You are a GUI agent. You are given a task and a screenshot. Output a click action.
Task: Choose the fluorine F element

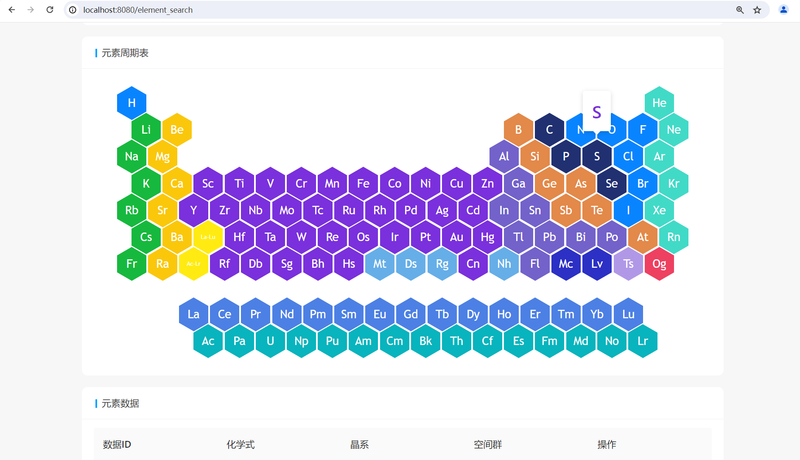coord(642,130)
